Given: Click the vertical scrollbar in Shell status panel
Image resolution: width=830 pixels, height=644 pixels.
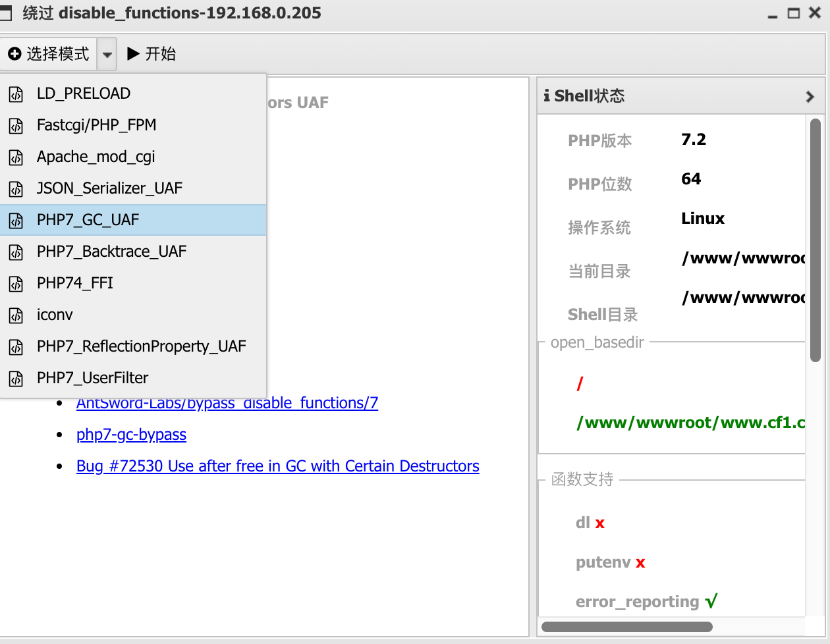Looking at the screenshot, I should coord(815,240).
